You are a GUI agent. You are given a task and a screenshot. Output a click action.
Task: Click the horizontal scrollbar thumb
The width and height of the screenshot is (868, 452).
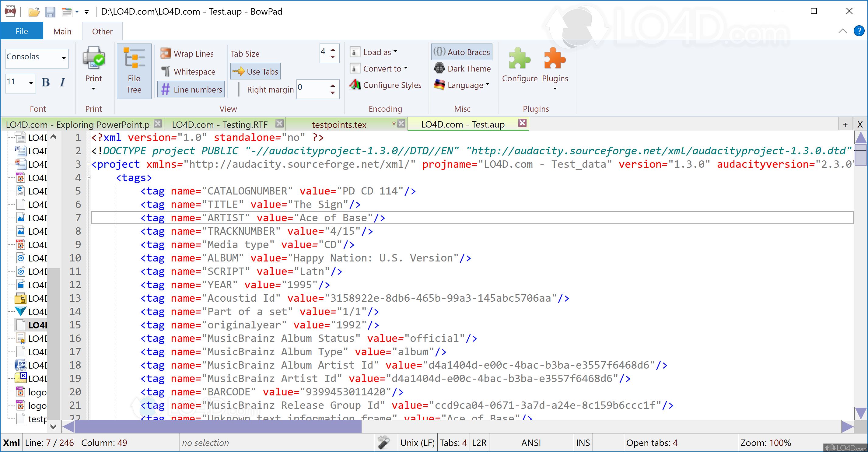point(218,427)
